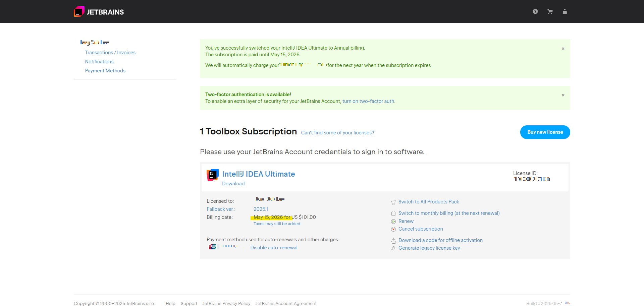Click the payment card icon
Image resolution: width=644 pixels, height=307 pixels.
[x=213, y=247]
